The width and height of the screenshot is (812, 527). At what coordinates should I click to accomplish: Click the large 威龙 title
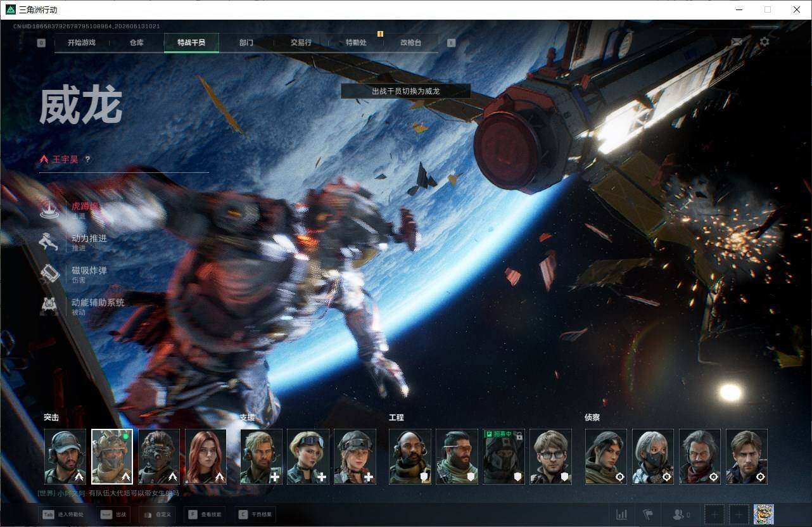point(81,106)
